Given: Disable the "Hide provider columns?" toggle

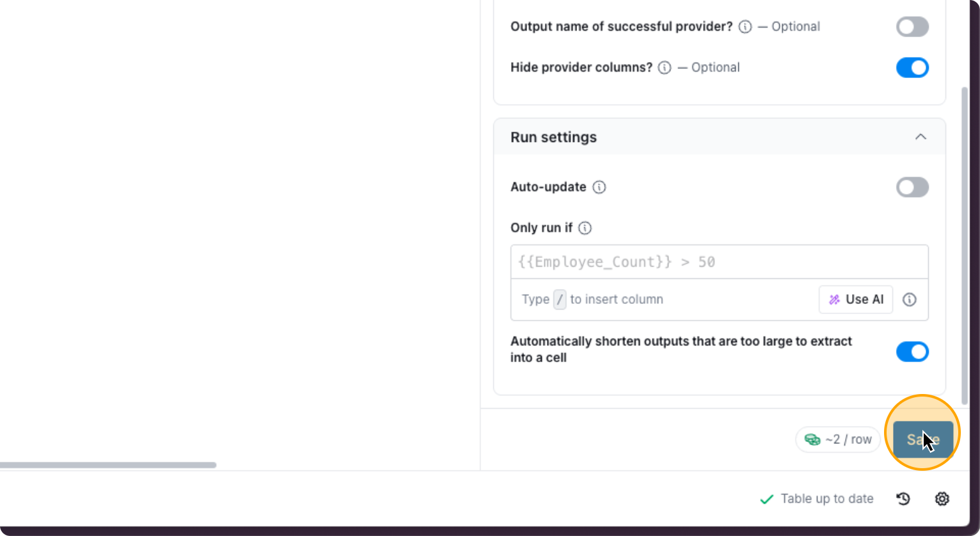Looking at the screenshot, I should [x=913, y=67].
